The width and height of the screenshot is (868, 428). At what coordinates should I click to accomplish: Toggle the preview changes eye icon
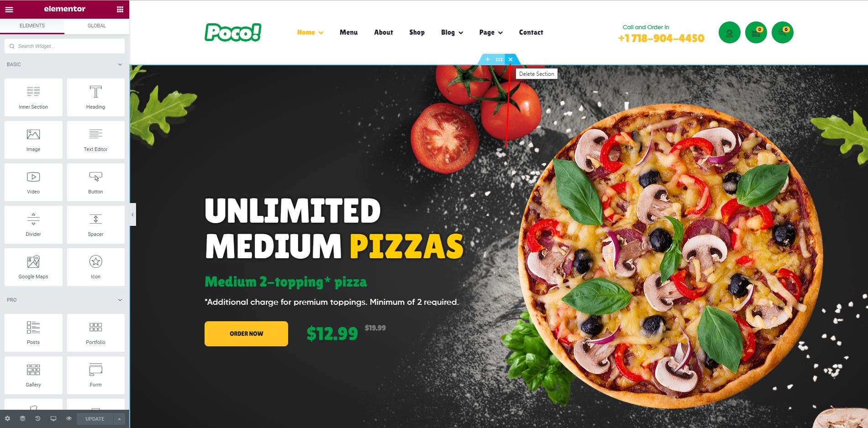(x=69, y=418)
